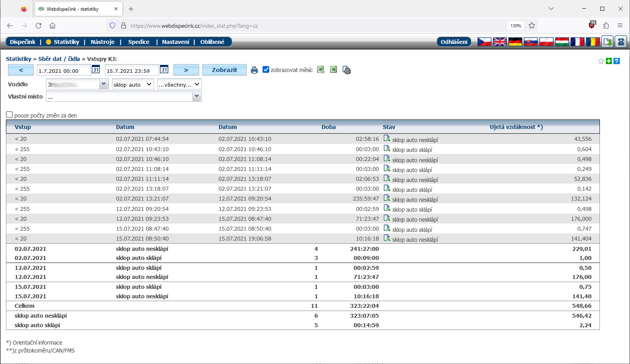Click the Odhlášení logout button
The height and width of the screenshot is (364, 630).
point(454,42)
